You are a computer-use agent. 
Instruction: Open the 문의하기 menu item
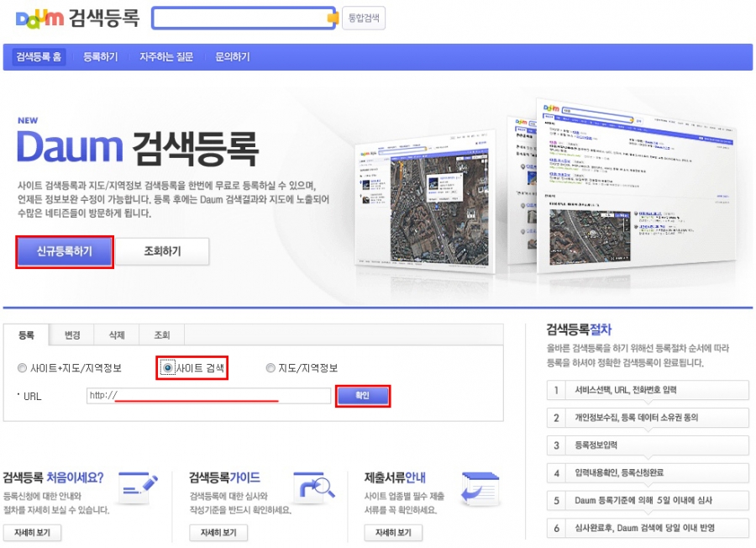coord(233,57)
